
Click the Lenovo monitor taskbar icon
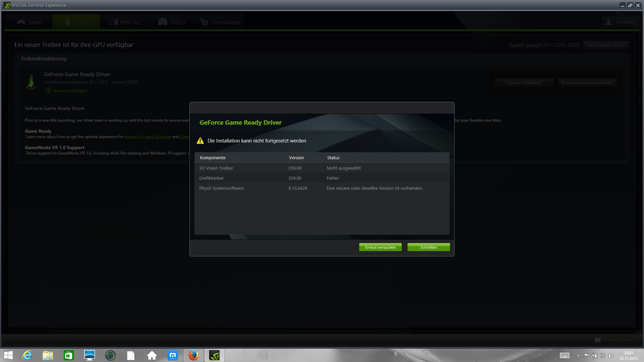click(x=90, y=355)
